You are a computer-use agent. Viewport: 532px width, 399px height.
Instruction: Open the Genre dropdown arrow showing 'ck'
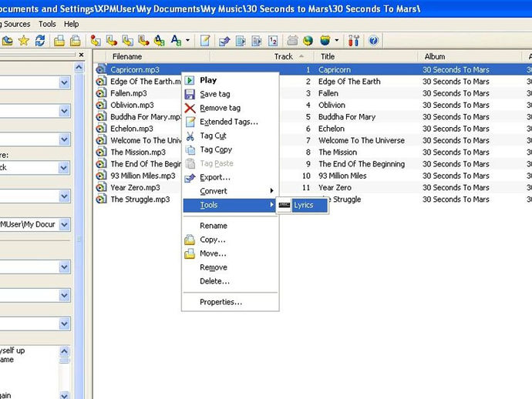64,167
